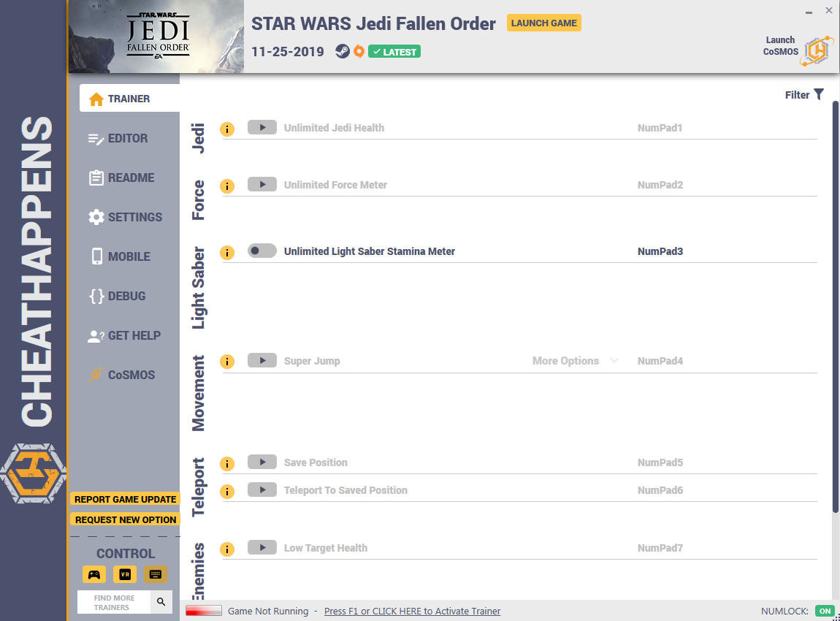Expand More Options for Super Jump
Image resolution: width=840 pixels, height=621 pixels.
[575, 361]
